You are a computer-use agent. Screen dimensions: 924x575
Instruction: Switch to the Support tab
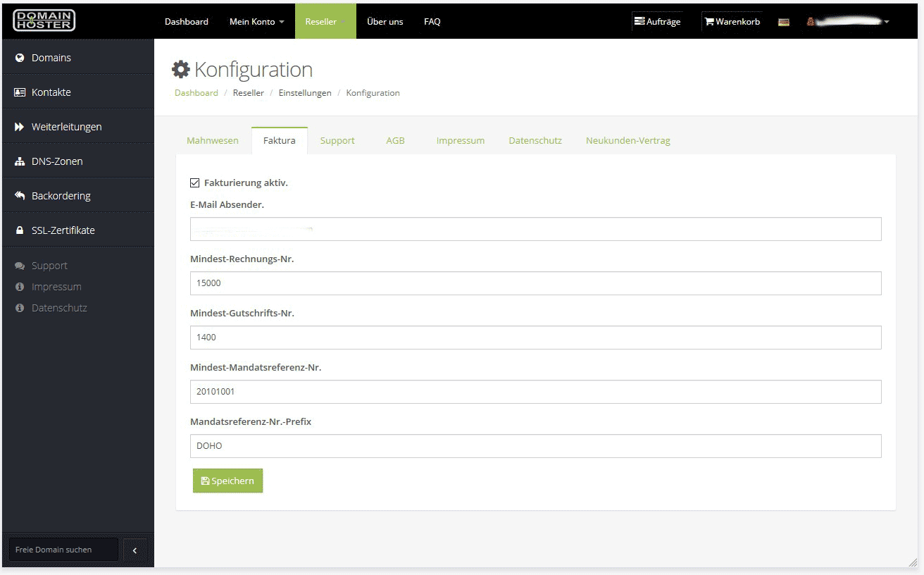[337, 140]
